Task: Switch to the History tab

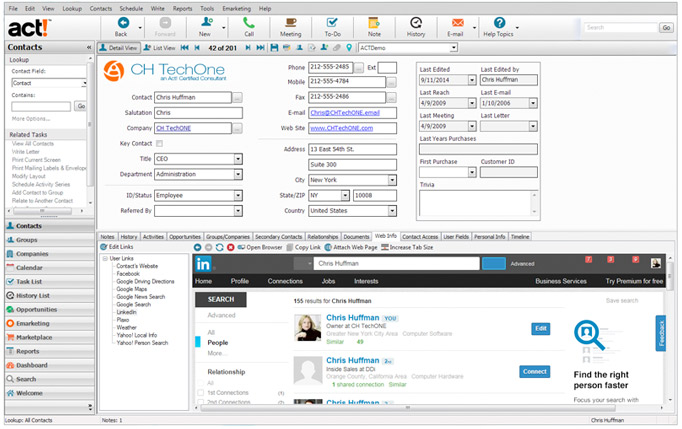Action: pos(128,237)
